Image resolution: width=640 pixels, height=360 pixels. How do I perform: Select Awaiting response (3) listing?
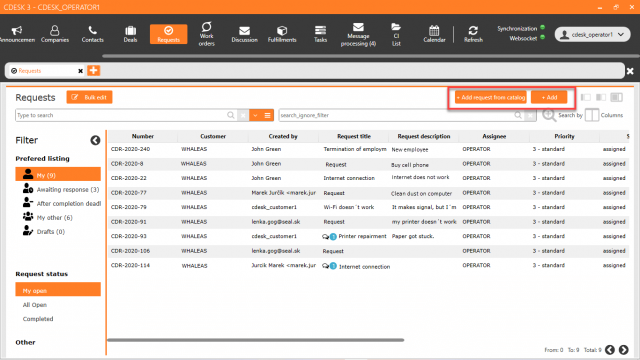(61, 189)
